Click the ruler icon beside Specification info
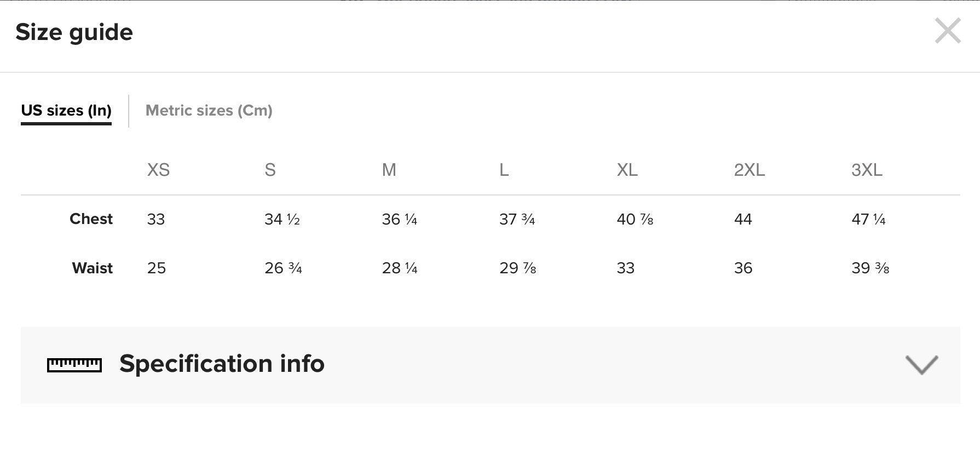 click(74, 365)
